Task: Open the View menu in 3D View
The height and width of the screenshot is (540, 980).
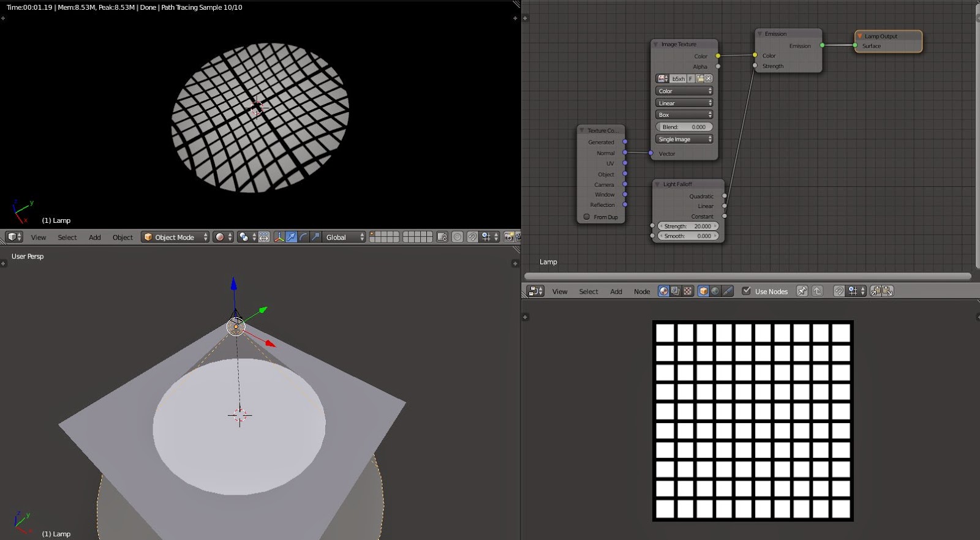Action: [39, 238]
